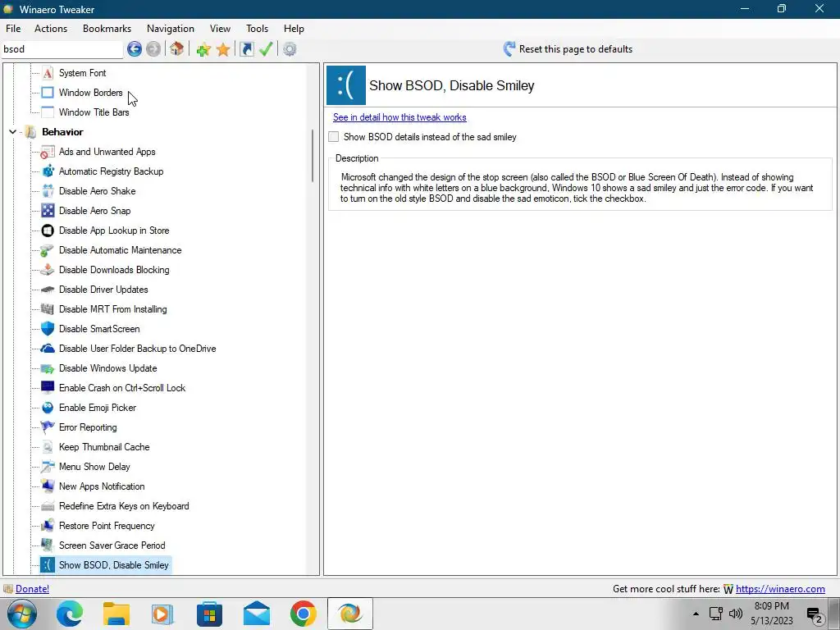This screenshot has height=630, width=840.
Task: Click the tree panel vertical scrollbar thumb
Action: click(x=313, y=155)
